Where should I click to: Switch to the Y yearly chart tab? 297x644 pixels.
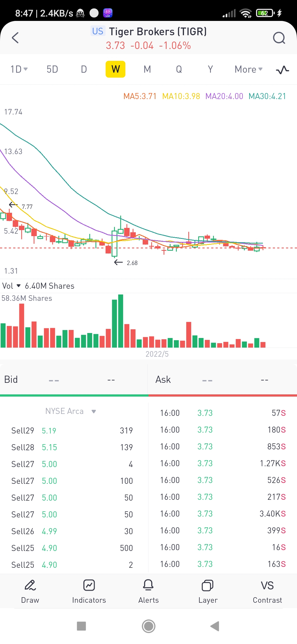(x=210, y=69)
